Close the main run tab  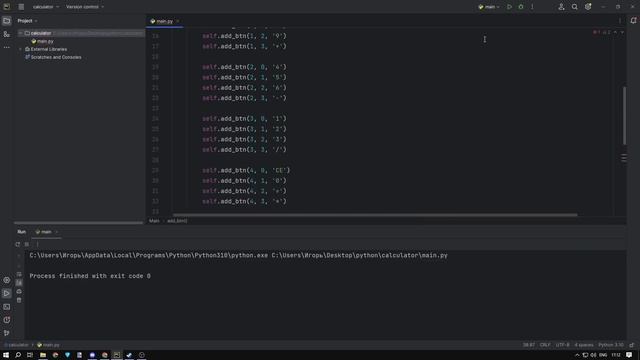(56, 232)
